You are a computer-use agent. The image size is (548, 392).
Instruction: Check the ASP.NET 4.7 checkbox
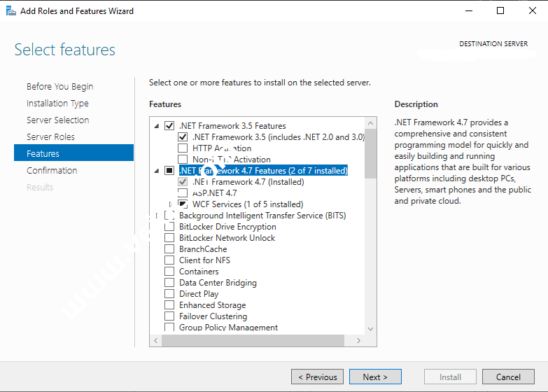(183, 193)
